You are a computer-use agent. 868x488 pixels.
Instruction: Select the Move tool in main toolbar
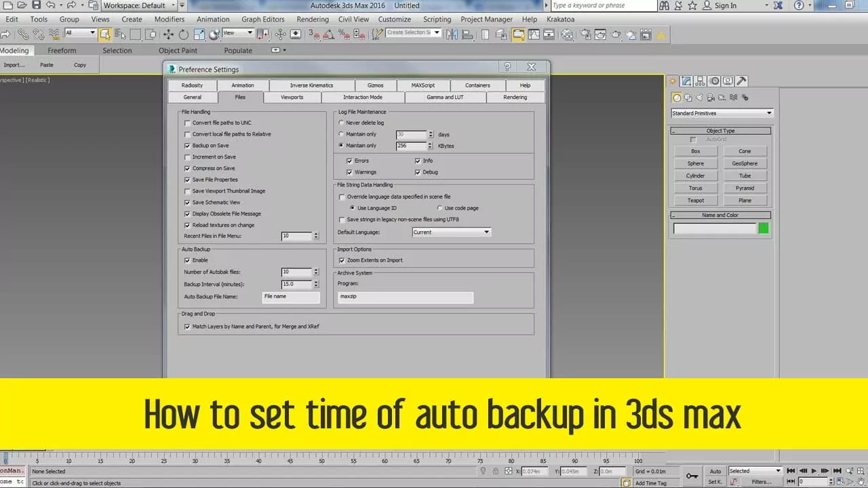(x=169, y=34)
